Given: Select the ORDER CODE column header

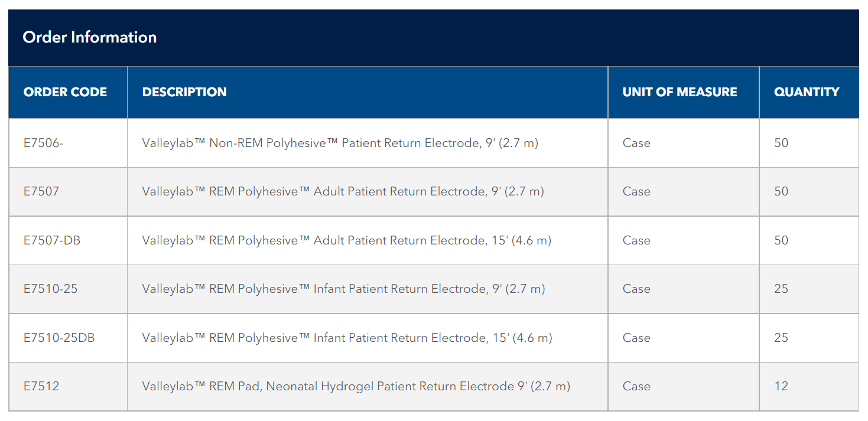Looking at the screenshot, I should pos(65,92).
